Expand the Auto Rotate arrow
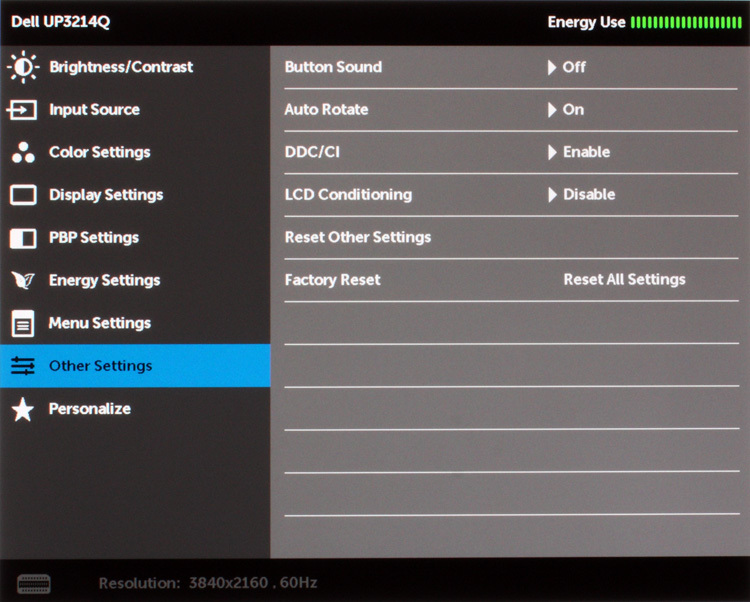The height and width of the screenshot is (602, 750). 552,110
